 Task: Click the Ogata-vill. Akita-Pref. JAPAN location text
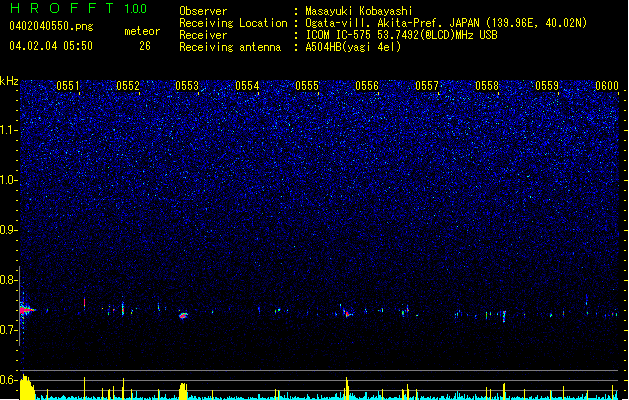pos(446,23)
